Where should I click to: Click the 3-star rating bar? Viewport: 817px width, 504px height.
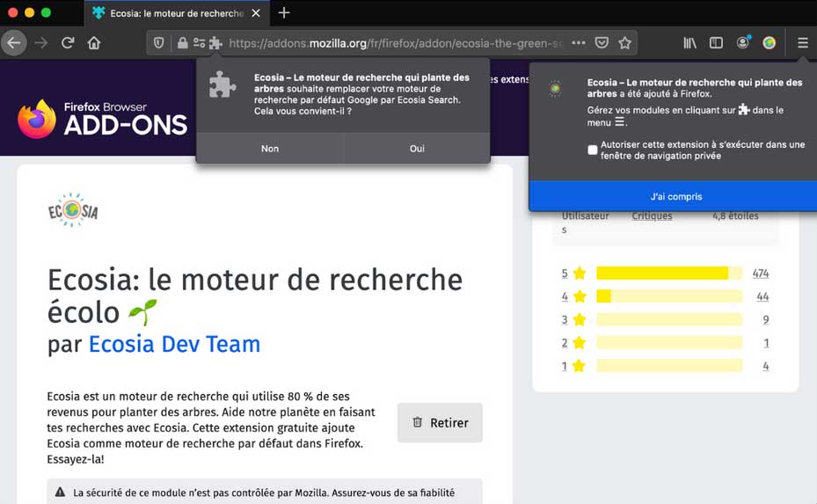coord(669,319)
